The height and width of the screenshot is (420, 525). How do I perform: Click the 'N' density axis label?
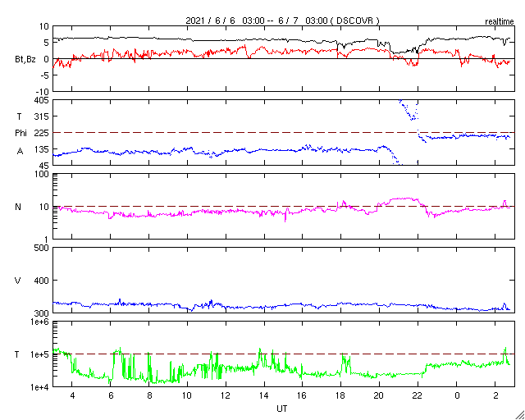18,207
